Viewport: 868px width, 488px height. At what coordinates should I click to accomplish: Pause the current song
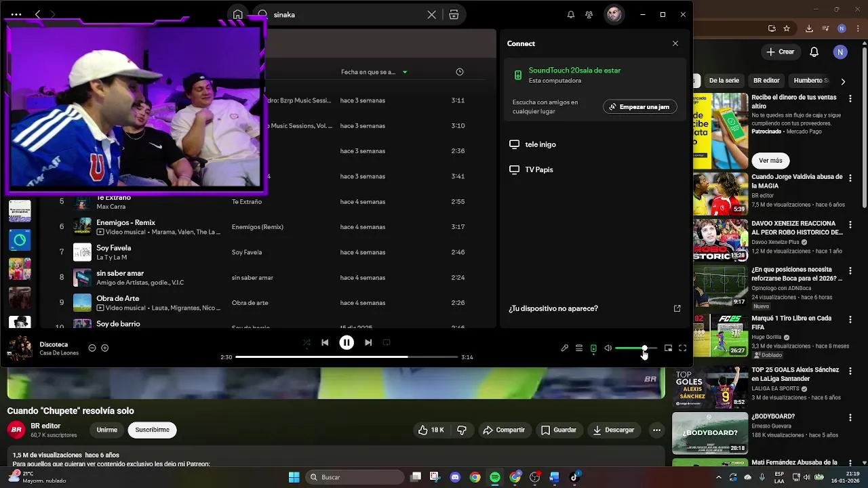coord(347,343)
